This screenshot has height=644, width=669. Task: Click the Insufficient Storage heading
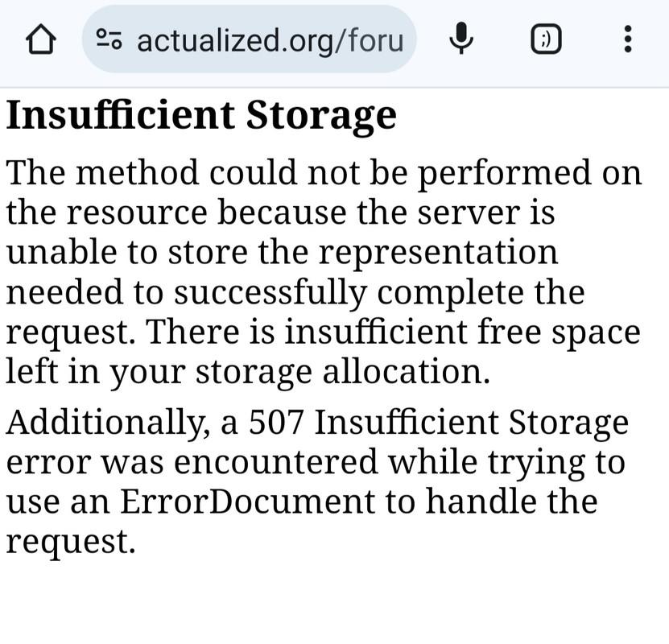tap(201, 116)
